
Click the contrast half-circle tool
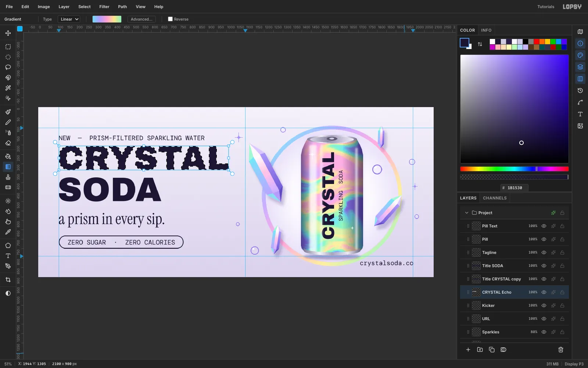8,293
